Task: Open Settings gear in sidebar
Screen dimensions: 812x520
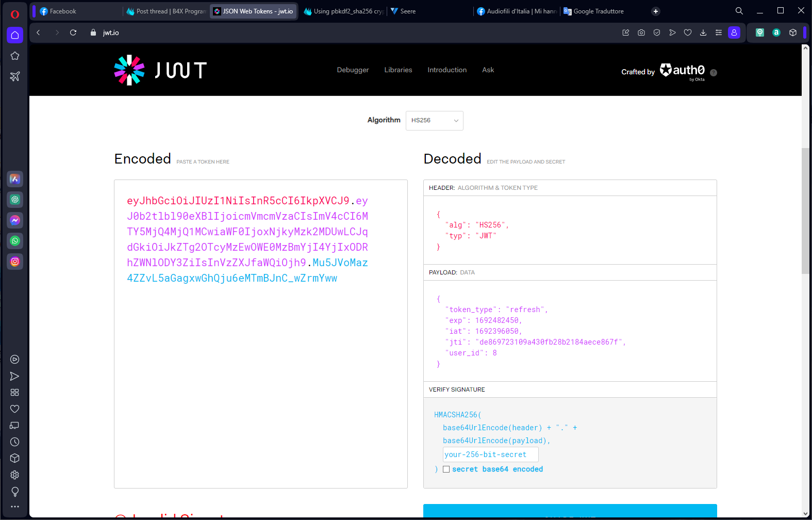Action: click(15, 475)
